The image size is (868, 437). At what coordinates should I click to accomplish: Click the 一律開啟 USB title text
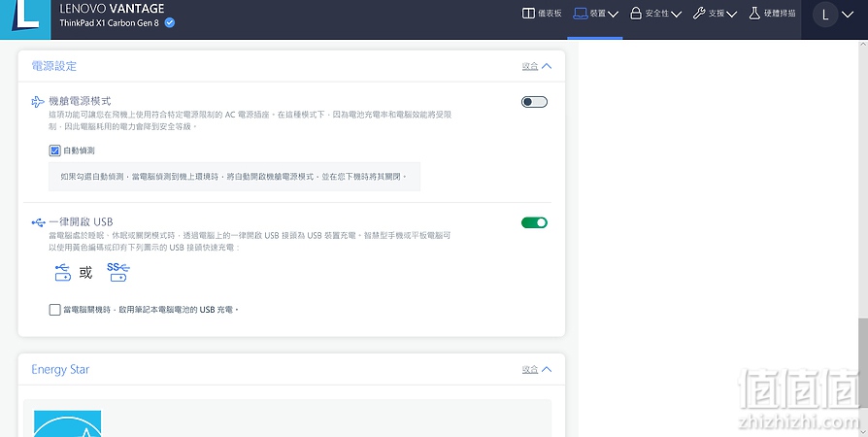81,222
